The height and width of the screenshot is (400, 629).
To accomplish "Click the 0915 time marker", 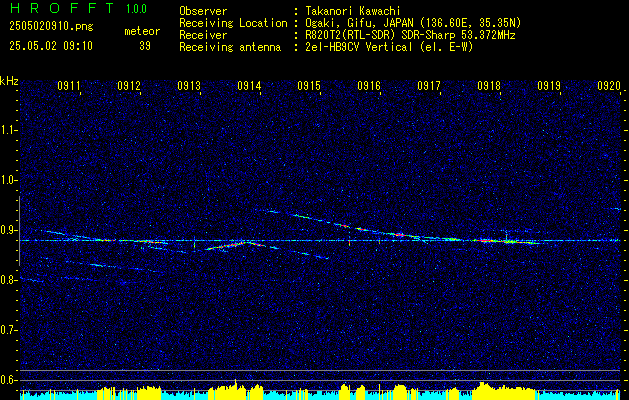I will [309, 85].
